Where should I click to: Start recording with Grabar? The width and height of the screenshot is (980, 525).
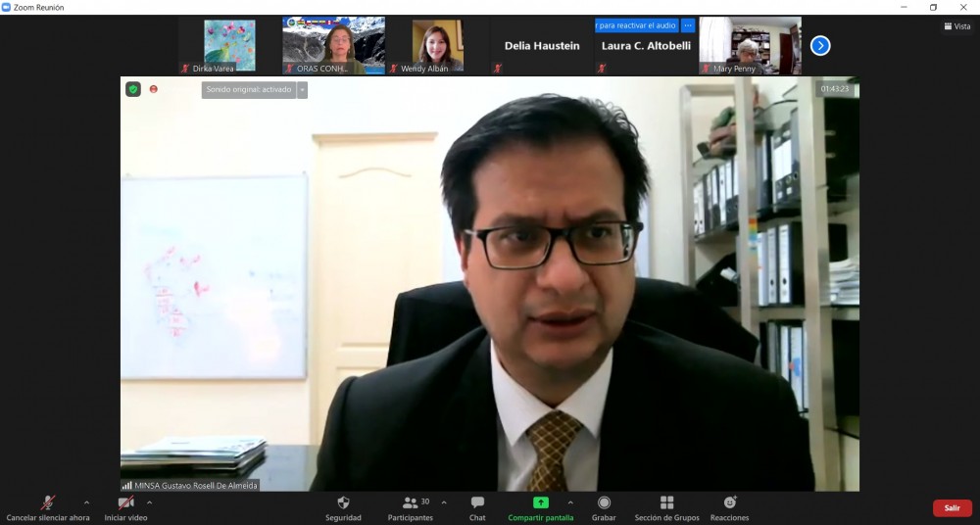604,502
